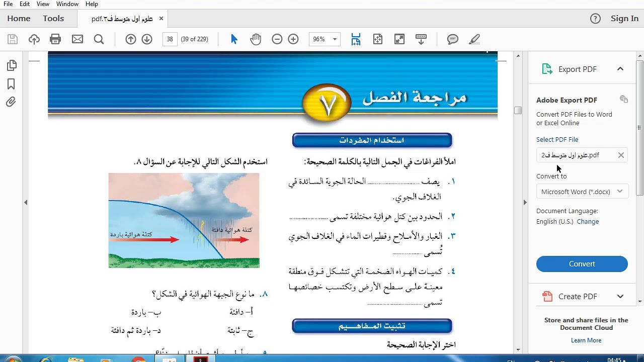
Task: Collapse the left navigation pane arrow
Action: pos(26,202)
